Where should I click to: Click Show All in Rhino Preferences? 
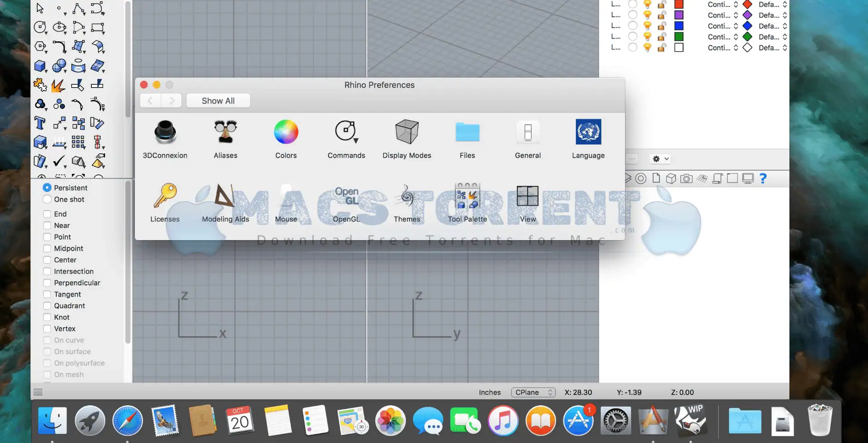pos(218,101)
